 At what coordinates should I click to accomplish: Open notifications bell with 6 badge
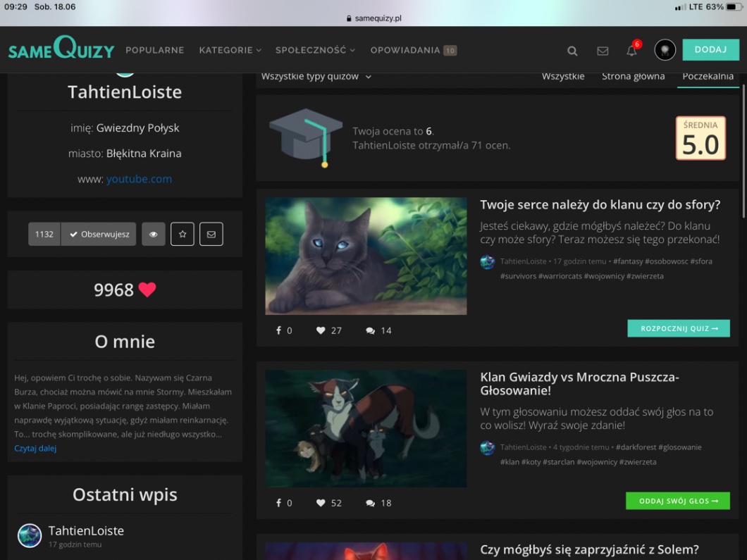pos(631,51)
